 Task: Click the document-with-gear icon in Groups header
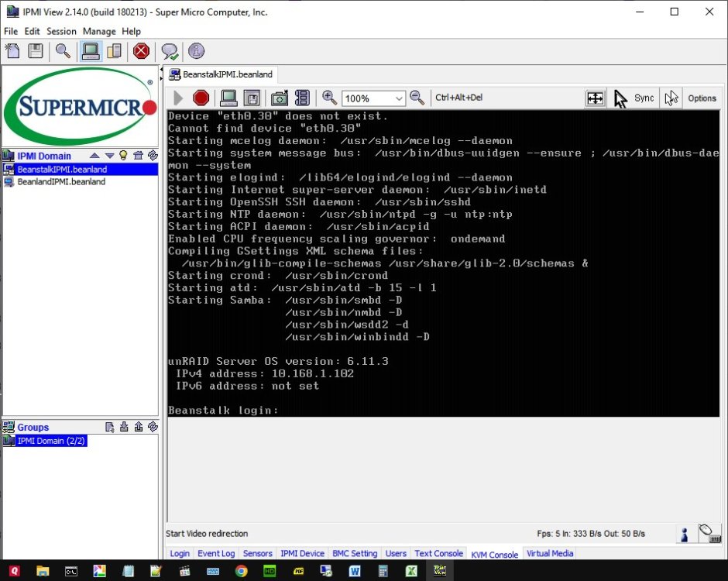109,427
